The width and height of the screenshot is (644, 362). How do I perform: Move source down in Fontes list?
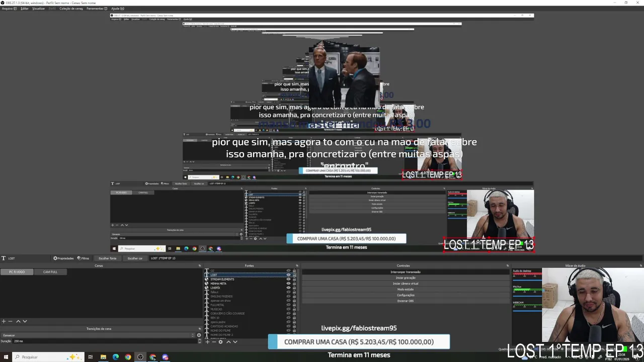point(235,342)
